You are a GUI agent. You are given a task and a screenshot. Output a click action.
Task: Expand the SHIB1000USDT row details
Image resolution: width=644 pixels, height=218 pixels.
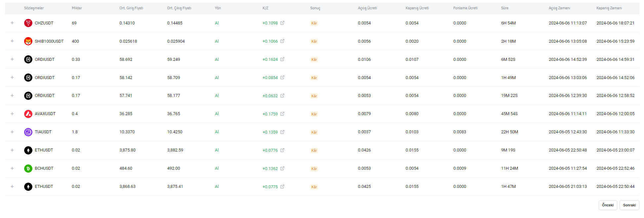point(12,41)
